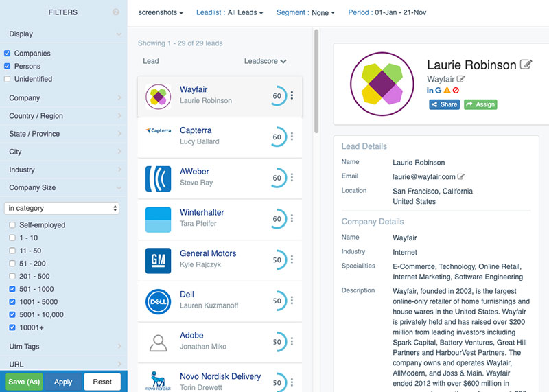Viewport: 549px width, 392px height.
Task: Open the three-dot menu for Dell lead
Action: point(292,301)
